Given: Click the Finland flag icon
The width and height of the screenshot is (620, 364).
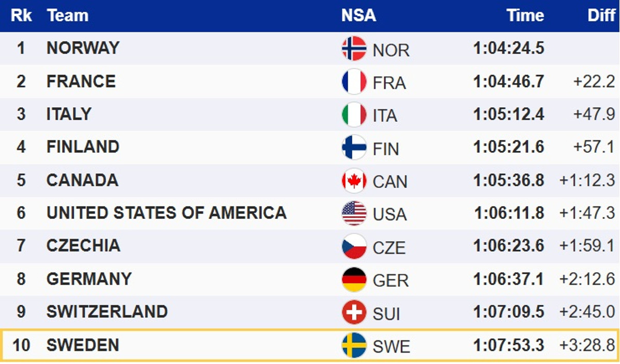Looking at the screenshot, I should click(354, 148).
